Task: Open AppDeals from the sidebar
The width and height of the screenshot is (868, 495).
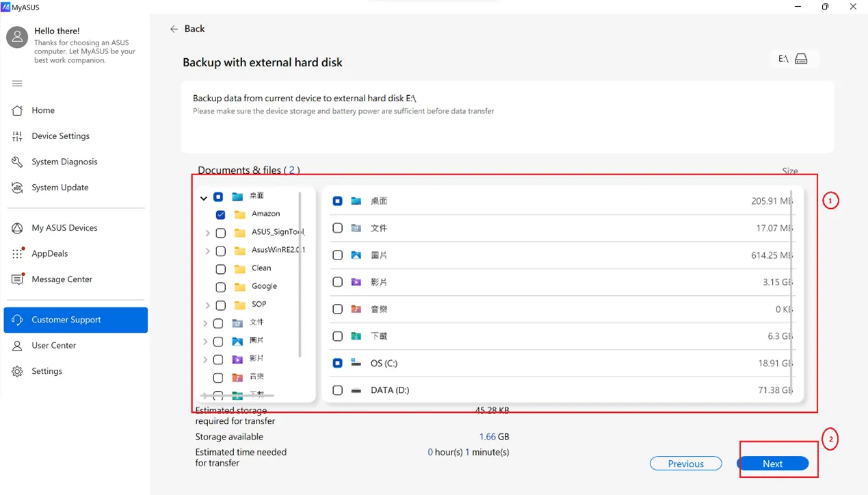Action: pyautogui.click(x=49, y=253)
